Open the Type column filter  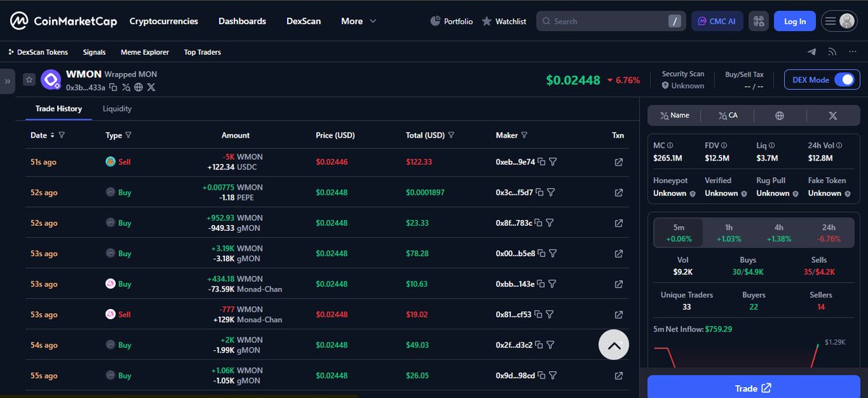[x=129, y=135]
